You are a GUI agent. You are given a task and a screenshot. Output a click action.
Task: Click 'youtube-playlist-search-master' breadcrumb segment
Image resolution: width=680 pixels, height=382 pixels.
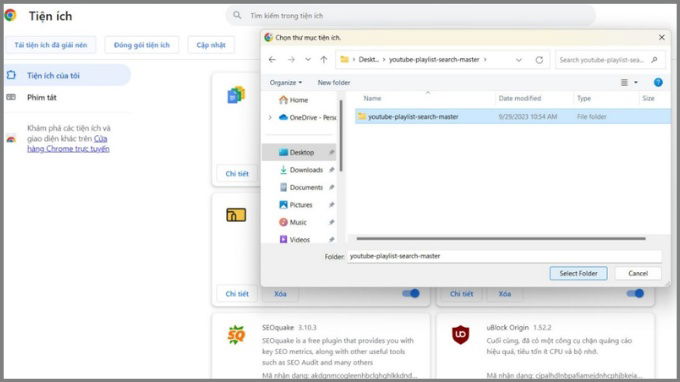tap(434, 59)
